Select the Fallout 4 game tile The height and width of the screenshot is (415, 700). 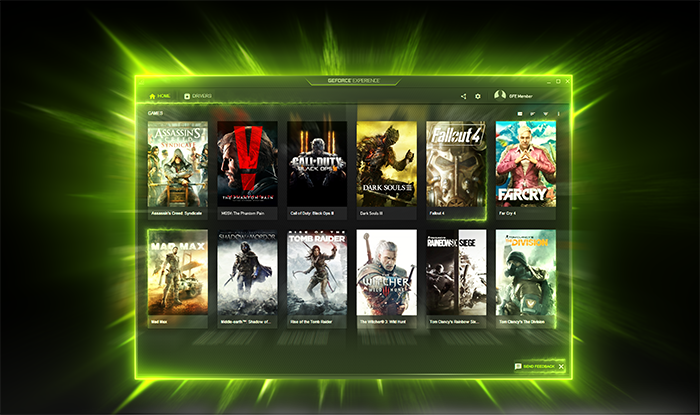click(456, 170)
